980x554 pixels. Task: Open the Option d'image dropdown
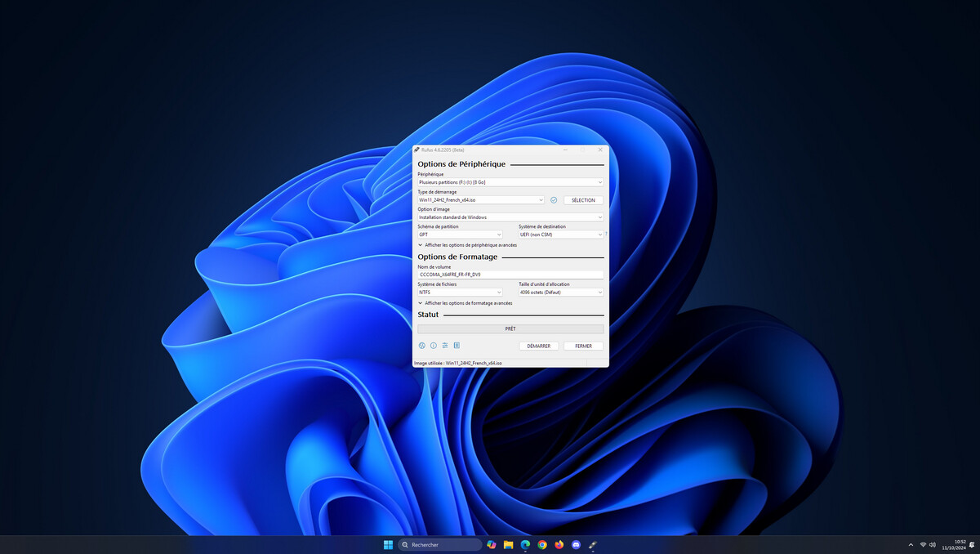click(510, 217)
